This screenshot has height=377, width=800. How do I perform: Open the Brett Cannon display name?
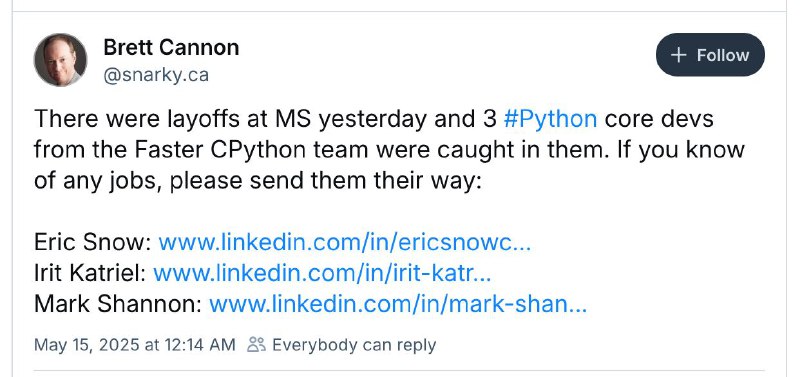[171, 47]
